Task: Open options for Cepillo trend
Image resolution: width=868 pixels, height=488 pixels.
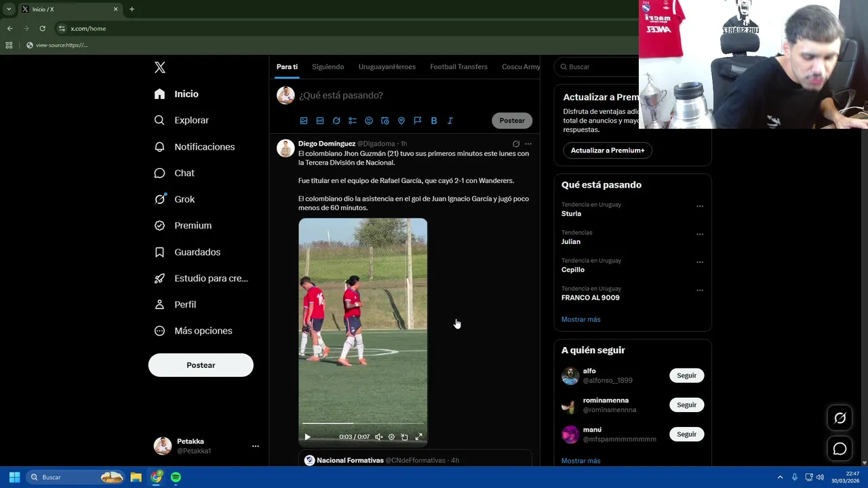Action: click(x=700, y=262)
